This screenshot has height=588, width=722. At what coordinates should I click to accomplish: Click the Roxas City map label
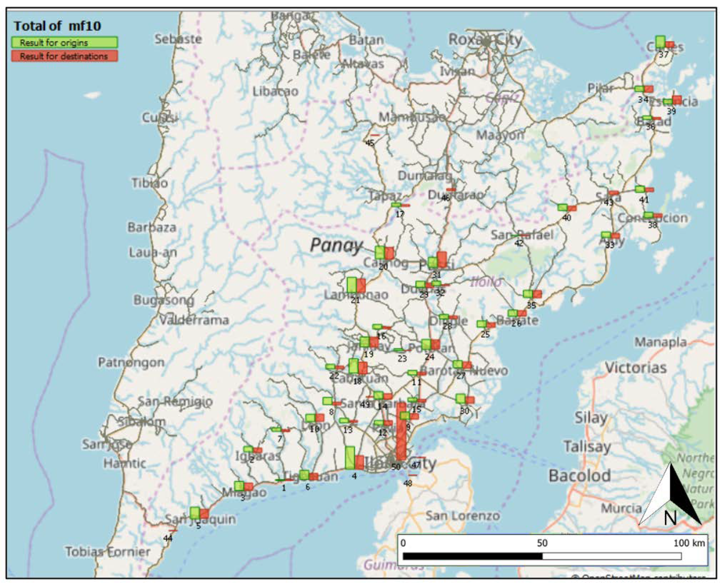click(485, 40)
